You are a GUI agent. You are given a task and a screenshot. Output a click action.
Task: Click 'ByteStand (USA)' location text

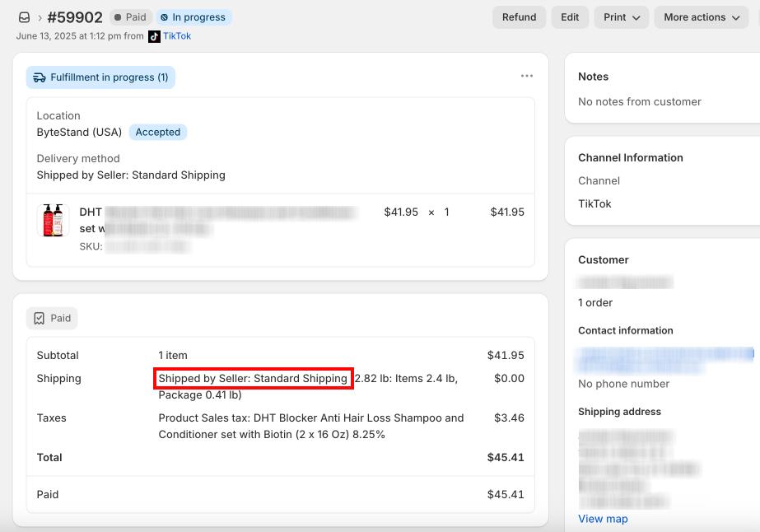click(80, 133)
